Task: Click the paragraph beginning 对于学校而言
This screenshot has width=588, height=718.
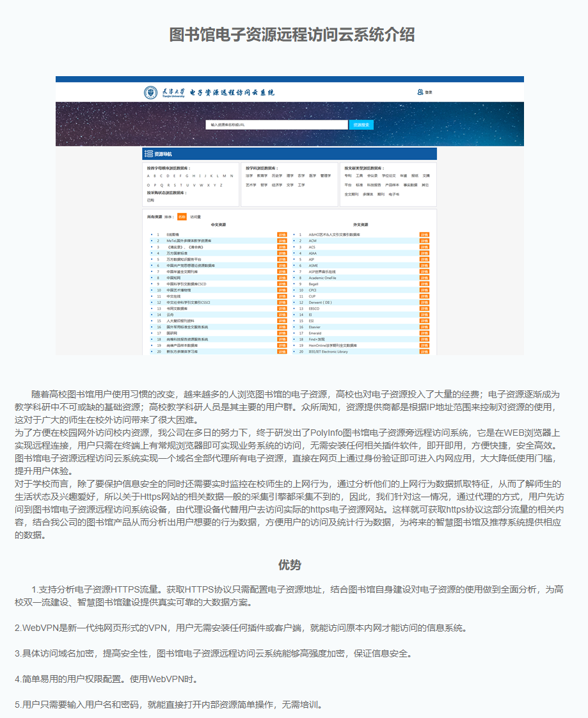Action: [289, 509]
